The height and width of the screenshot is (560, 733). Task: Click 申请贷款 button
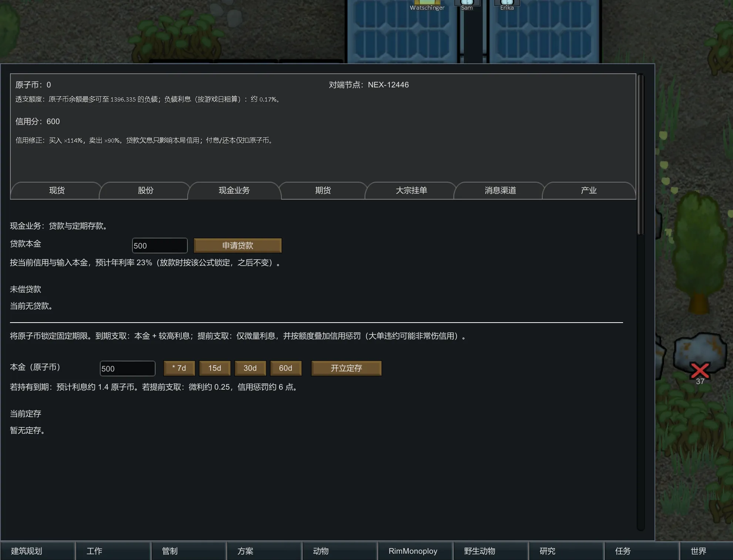237,246
